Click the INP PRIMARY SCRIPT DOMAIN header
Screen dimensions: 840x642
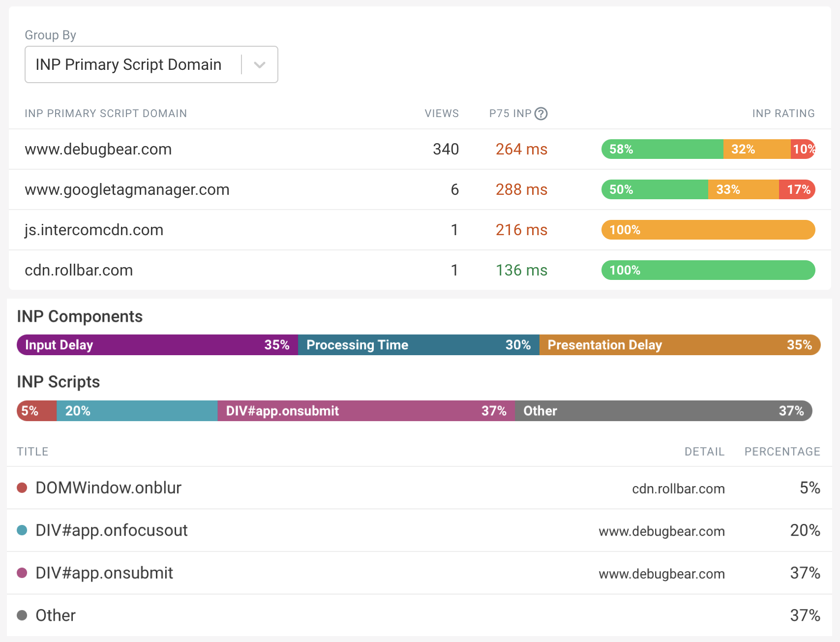click(106, 114)
